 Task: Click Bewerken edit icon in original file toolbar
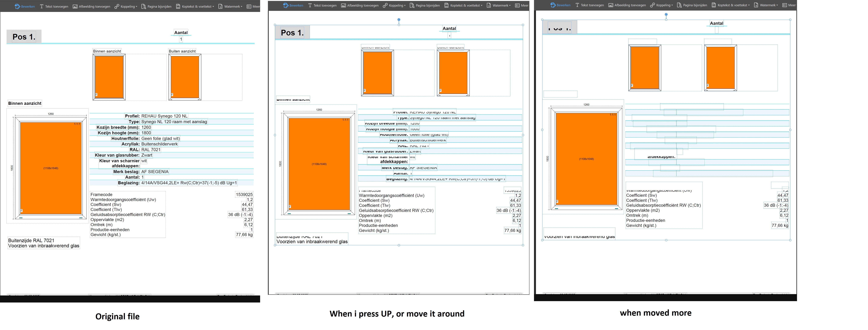(x=18, y=6)
